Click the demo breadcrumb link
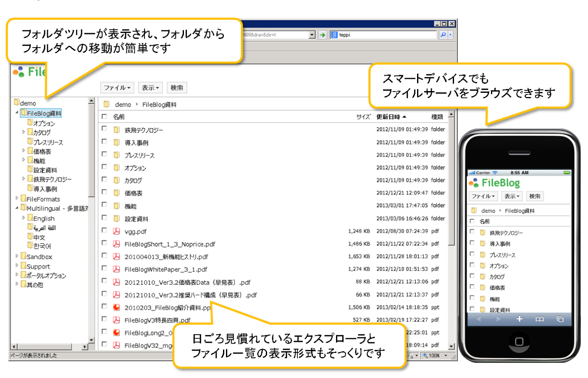Image resolution: width=588 pixels, height=378 pixels. click(123, 104)
